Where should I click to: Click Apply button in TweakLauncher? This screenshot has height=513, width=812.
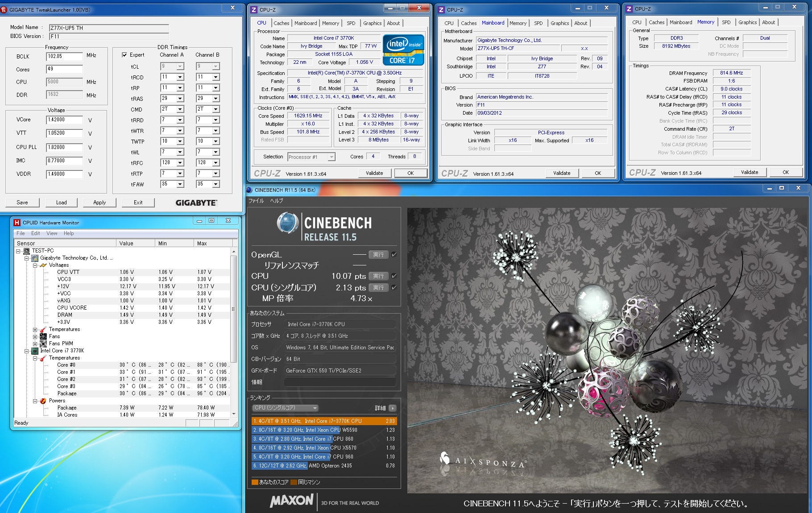(99, 203)
